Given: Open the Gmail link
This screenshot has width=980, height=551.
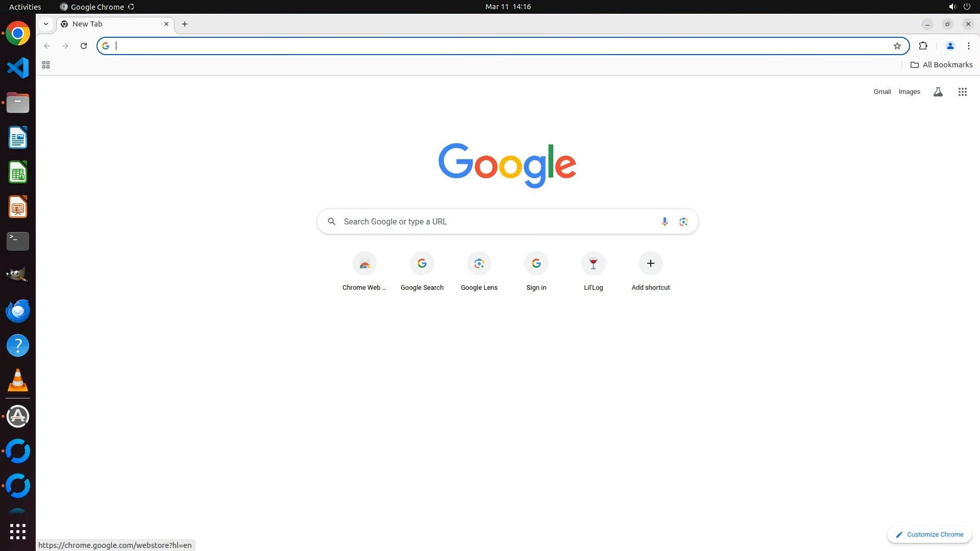Looking at the screenshot, I should click(881, 92).
